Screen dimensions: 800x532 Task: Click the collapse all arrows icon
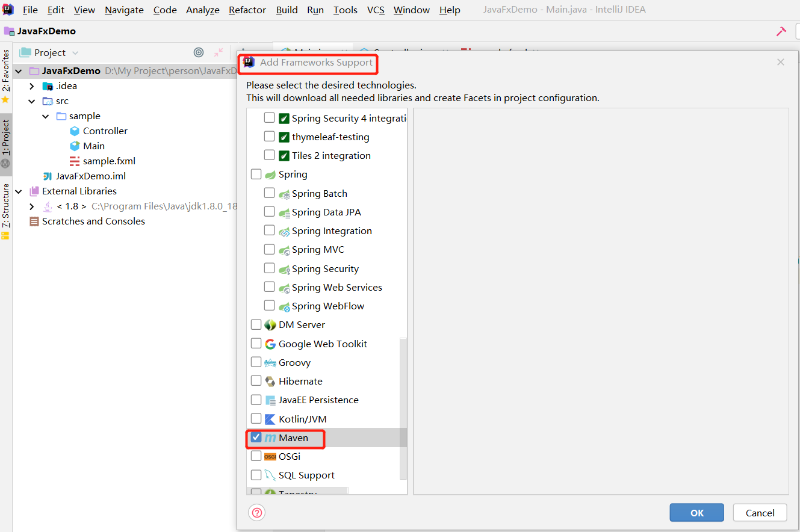(x=219, y=52)
